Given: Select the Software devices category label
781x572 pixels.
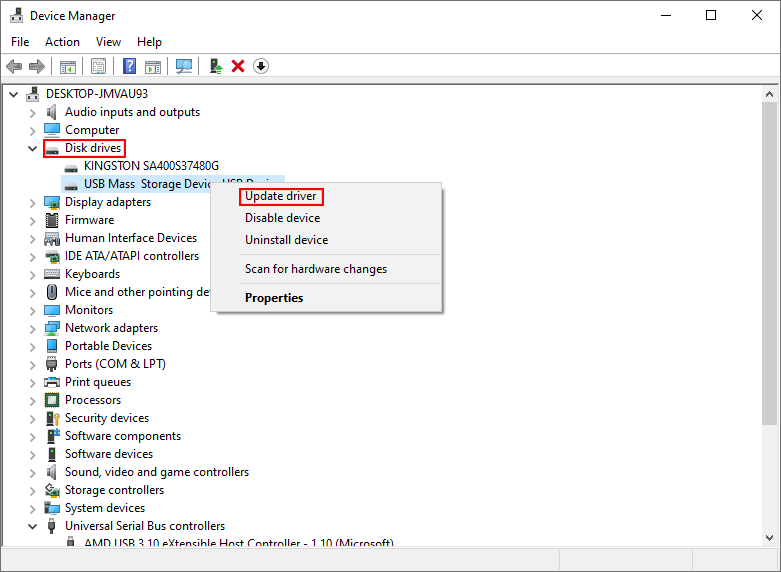Looking at the screenshot, I should pos(109,454).
